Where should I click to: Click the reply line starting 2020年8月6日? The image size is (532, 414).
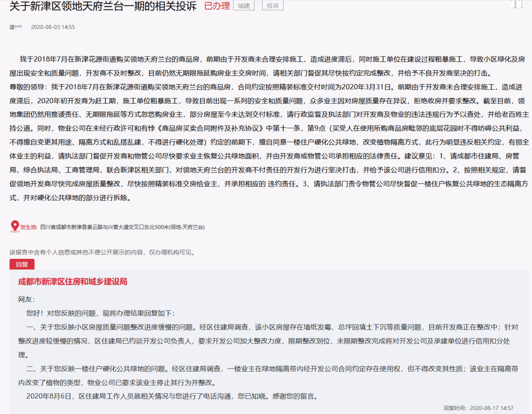tap(172, 396)
